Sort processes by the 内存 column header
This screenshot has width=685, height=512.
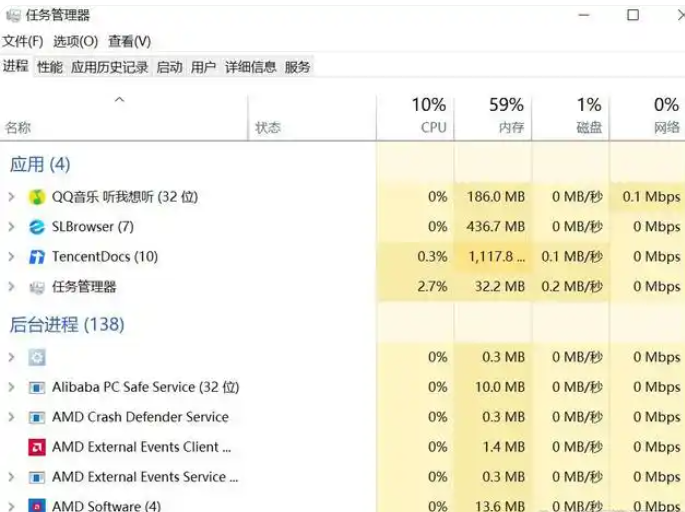(x=493, y=115)
